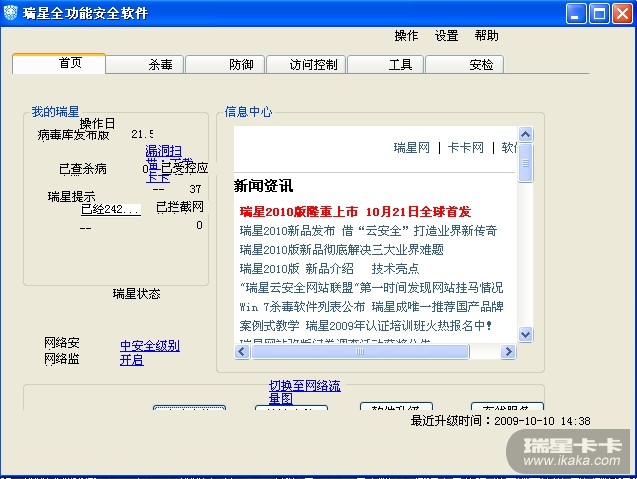The width and height of the screenshot is (637, 479).
Task: Switch to the 工具 tab
Action: [386, 65]
